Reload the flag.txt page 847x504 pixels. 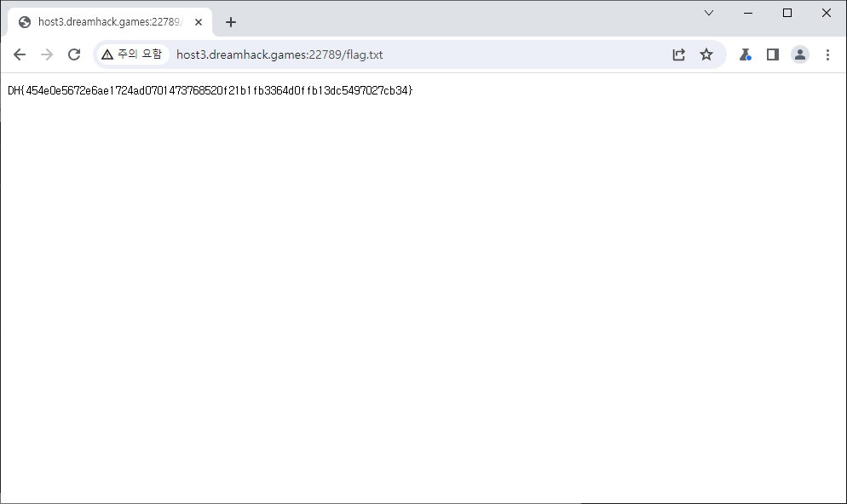click(74, 54)
